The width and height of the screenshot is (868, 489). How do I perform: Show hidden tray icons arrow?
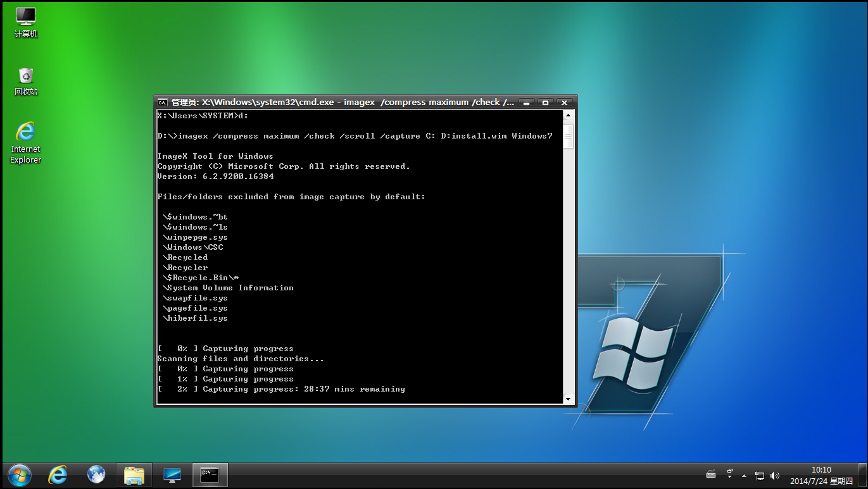pos(744,475)
